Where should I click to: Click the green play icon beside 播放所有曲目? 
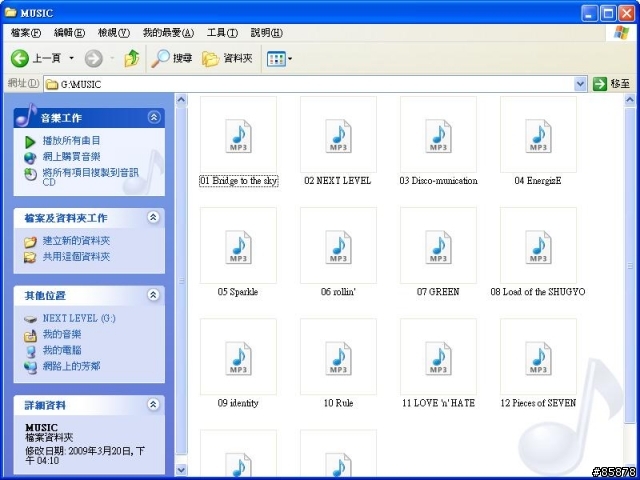[x=30, y=142]
